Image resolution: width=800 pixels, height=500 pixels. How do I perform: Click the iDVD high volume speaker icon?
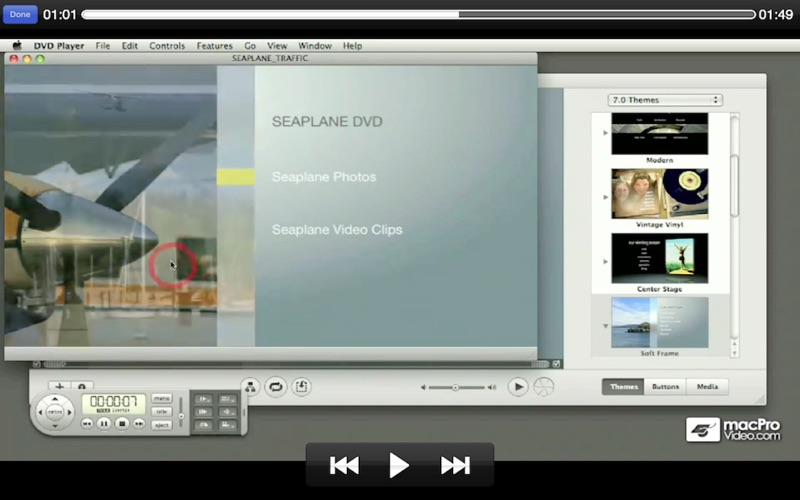(x=492, y=387)
